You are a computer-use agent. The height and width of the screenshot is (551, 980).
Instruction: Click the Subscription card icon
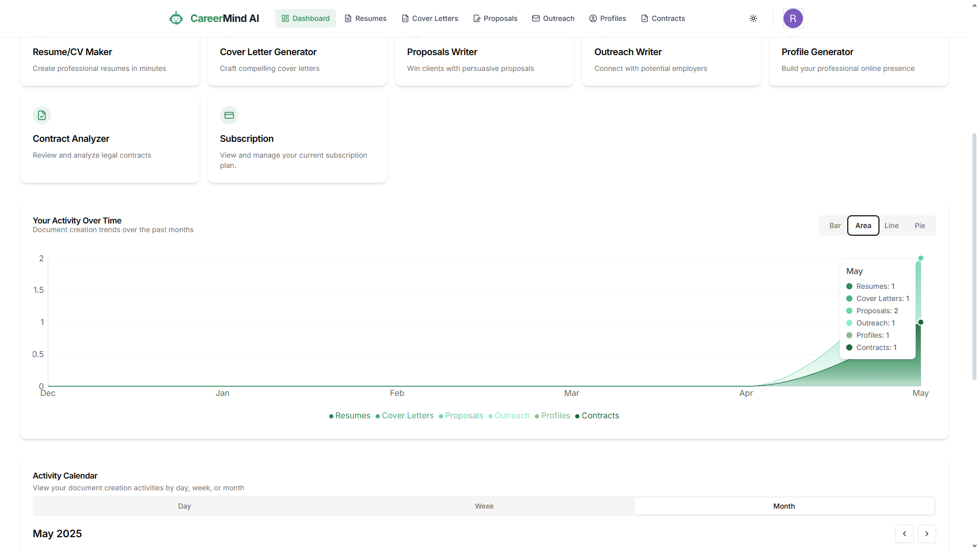229,115
